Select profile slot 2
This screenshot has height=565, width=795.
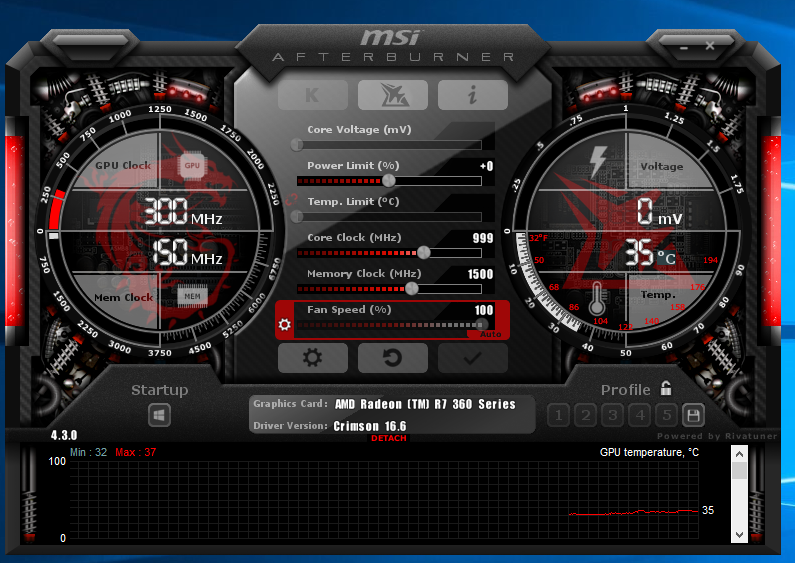click(x=586, y=416)
